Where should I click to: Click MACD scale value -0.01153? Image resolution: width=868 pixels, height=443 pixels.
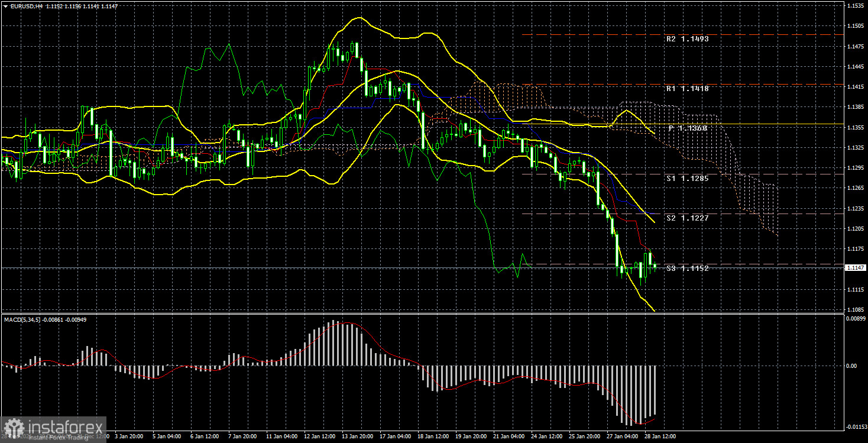856,426
